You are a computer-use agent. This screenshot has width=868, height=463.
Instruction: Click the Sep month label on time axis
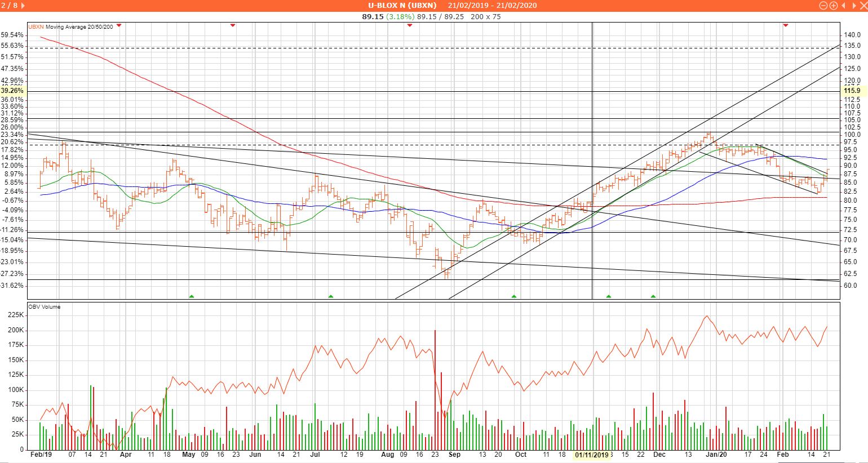[x=455, y=454]
